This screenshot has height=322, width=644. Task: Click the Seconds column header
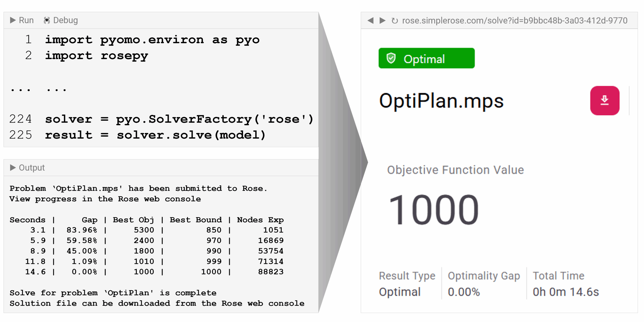click(x=27, y=220)
